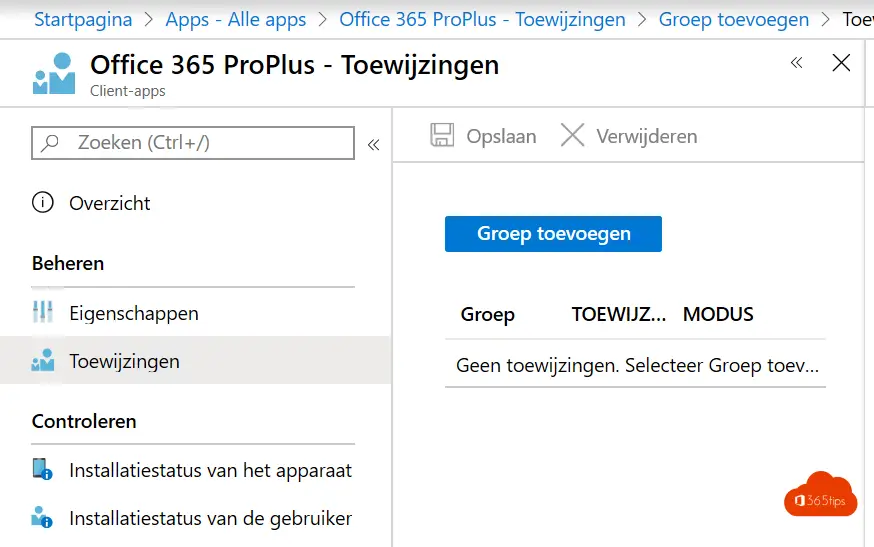The width and height of the screenshot is (874, 547).
Task: Click the Beheren section heading
Action: coord(68,263)
